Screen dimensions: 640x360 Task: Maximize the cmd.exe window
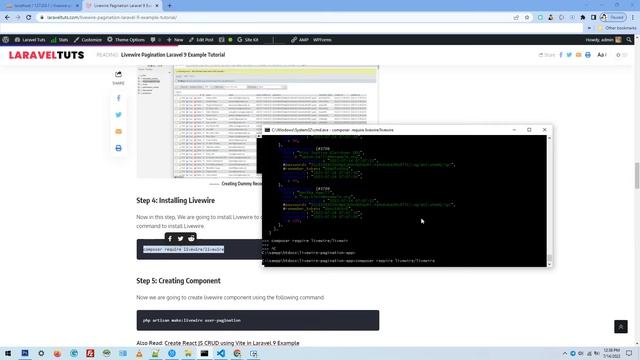click(x=529, y=130)
